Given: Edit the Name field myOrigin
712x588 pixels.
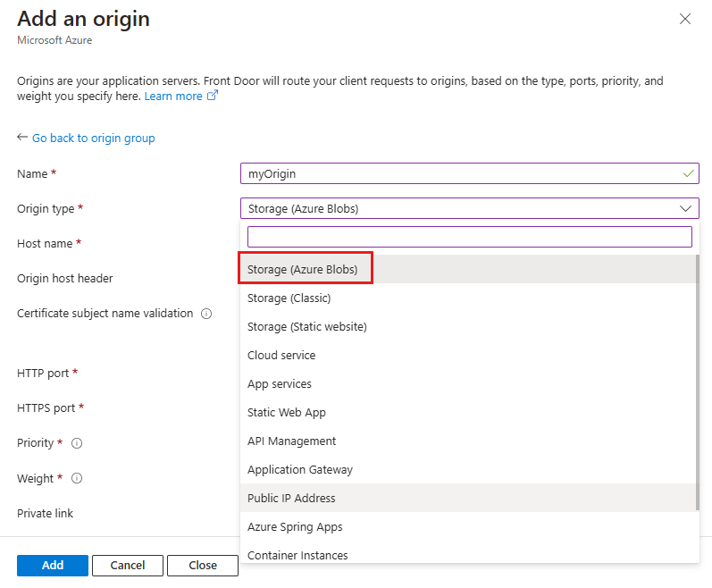Looking at the screenshot, I should coord(470,173).
